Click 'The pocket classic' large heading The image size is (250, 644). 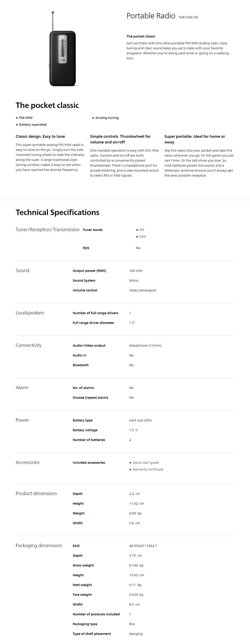(x=47, y=105)
